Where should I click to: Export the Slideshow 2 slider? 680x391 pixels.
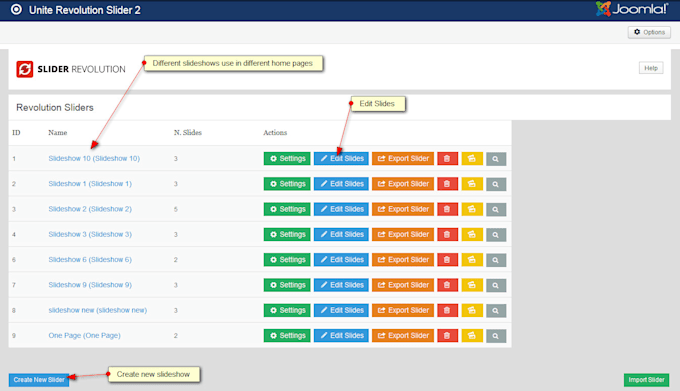point(403,209)
